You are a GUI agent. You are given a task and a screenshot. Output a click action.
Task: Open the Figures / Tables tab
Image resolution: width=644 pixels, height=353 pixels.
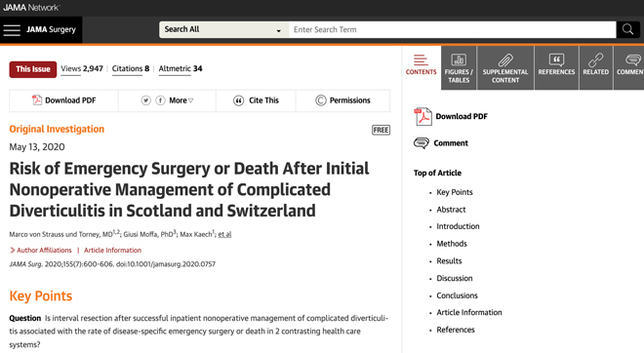[x=459, y=67]
